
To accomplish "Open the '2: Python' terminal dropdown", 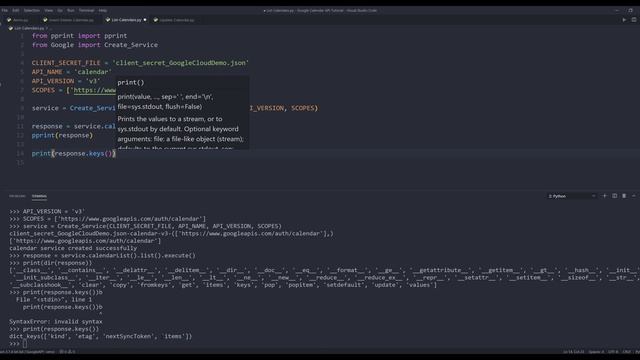I will point(571,196).
